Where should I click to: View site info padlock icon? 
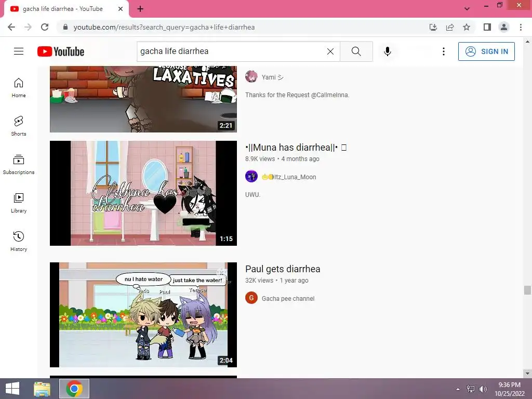[x=65, y=27]
